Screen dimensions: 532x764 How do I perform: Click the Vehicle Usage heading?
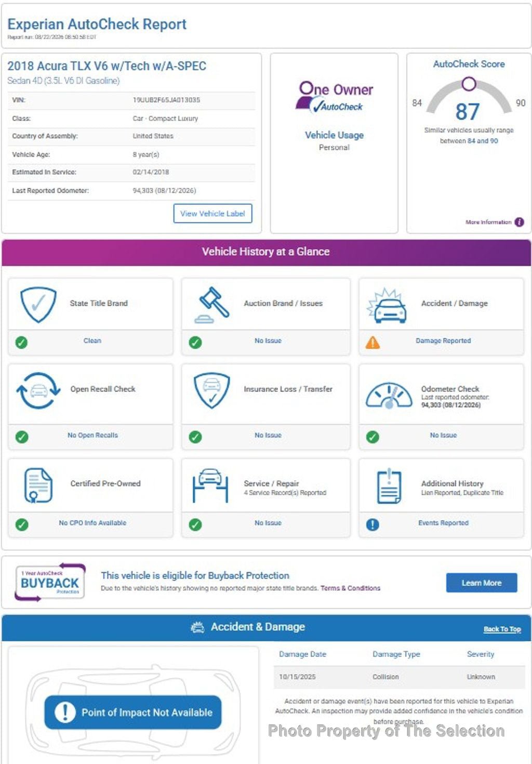click(x=334, y=135)
